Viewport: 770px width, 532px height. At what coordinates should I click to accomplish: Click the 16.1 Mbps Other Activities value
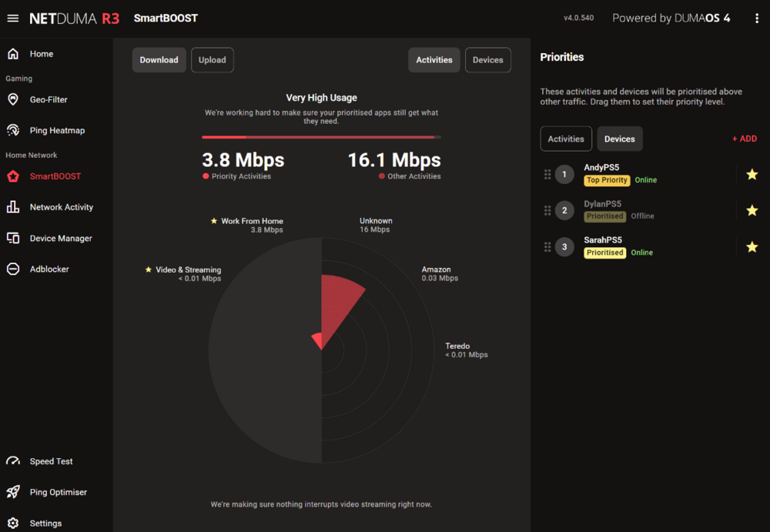point(394,160)
